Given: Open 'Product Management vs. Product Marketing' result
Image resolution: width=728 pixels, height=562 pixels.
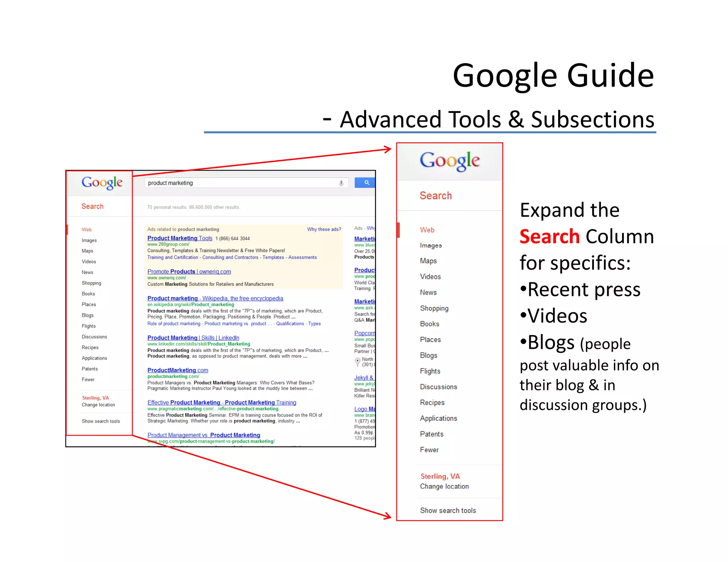Looking at the screenshot, I should coord(204,435).
